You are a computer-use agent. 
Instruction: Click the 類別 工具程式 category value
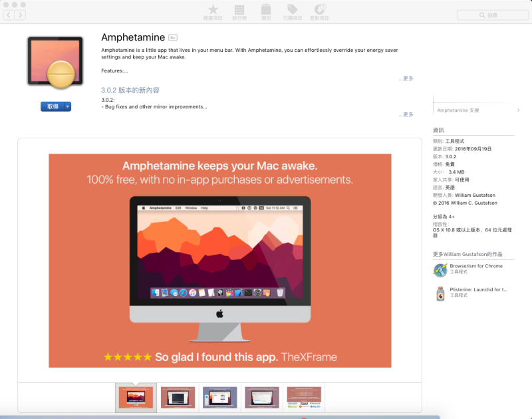click(x=455, y=141)
